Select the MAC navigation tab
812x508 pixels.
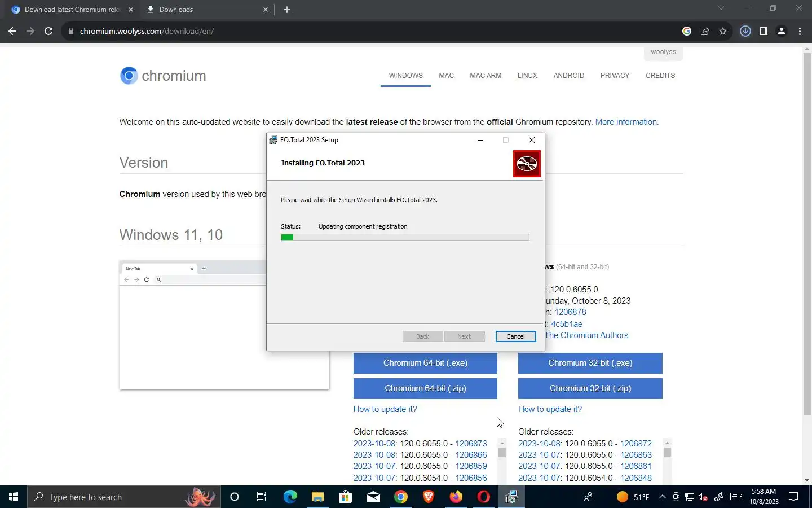446,75
